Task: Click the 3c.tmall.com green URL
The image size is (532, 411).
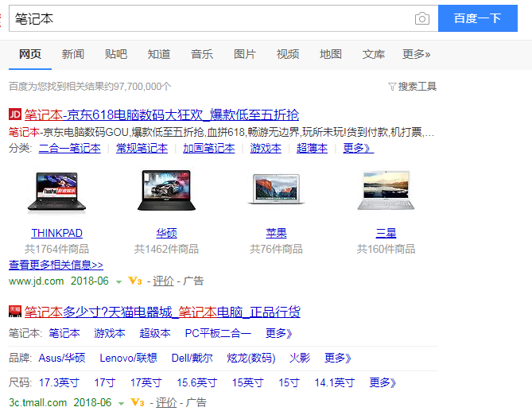Action: tap(37, 403)
